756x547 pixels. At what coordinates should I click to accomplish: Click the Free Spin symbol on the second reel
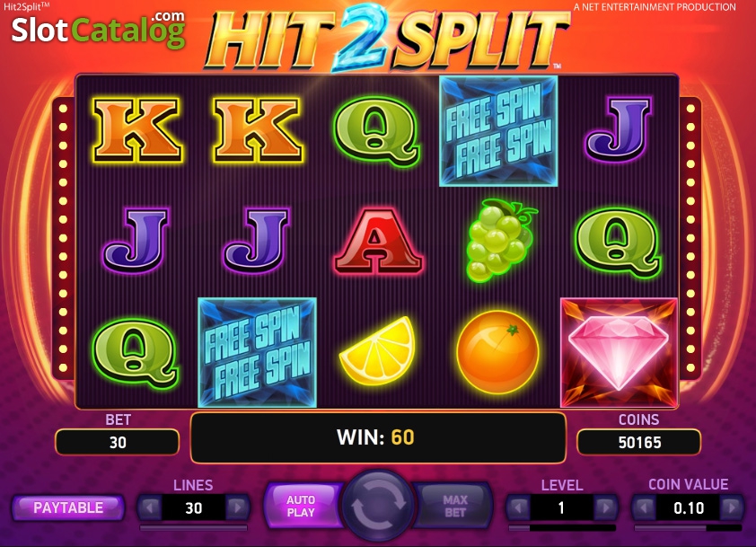(258, 353)
